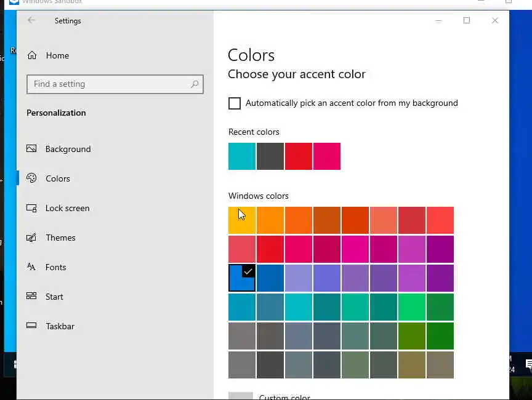
Task: Open the Taskbar settings section
Action: [x=60, y=326]
